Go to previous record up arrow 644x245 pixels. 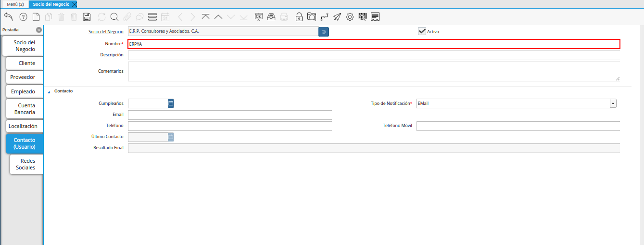tap(218, 17)
